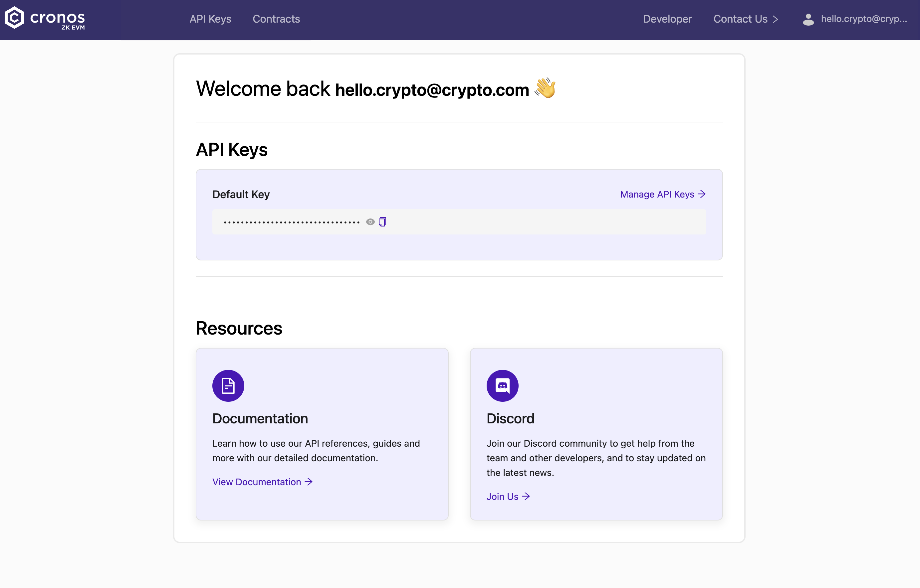This screenshot has width=920, height=588.
Task: Click the Documentation file icon
Action: (x=228, y=386)
